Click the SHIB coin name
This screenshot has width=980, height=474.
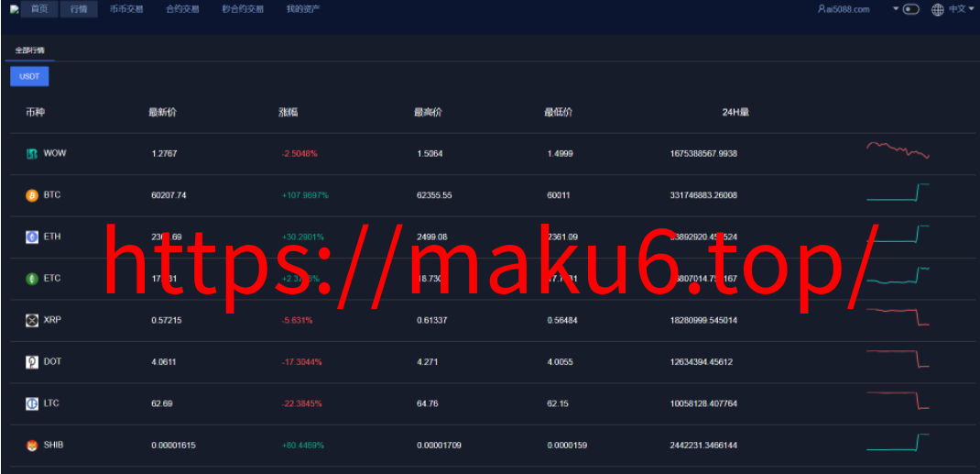(x=53, y=446)
